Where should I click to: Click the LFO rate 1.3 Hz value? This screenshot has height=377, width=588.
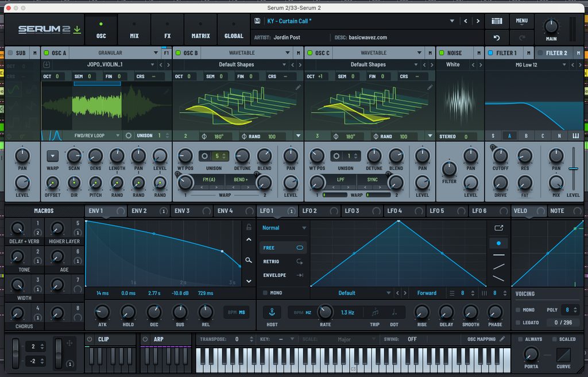coord(347,313)
